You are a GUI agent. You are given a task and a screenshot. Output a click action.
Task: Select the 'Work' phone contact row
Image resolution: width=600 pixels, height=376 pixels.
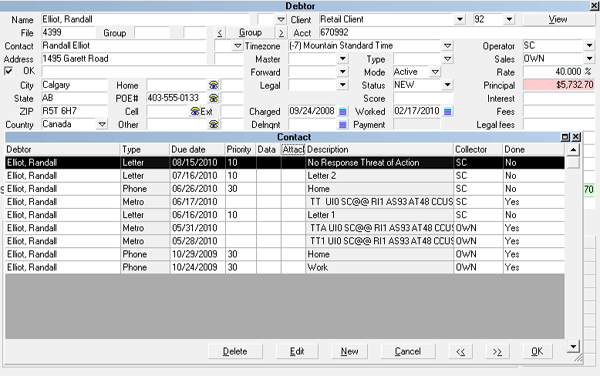285,267
